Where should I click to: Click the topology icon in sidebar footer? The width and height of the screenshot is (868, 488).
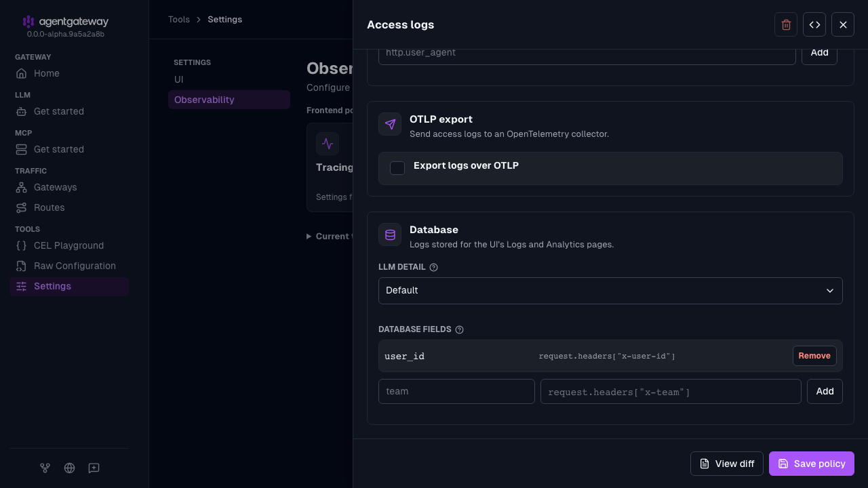click(x=45, y=468)
